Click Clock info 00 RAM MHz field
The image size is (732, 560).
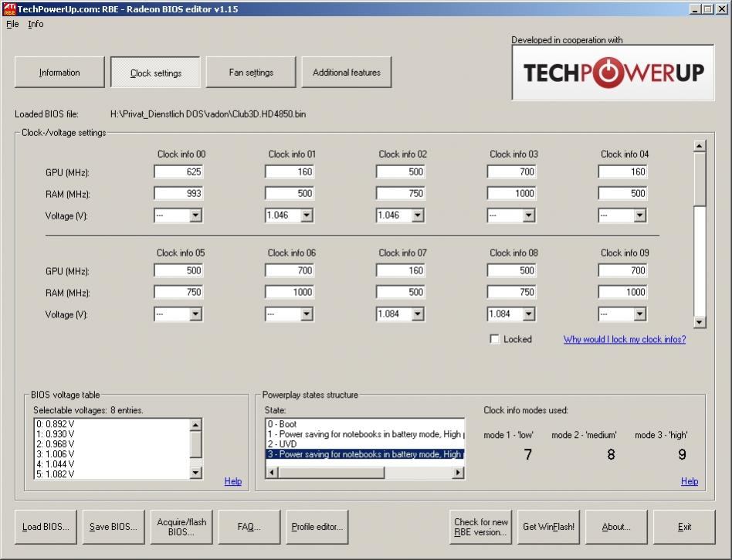tap(178, 193)
